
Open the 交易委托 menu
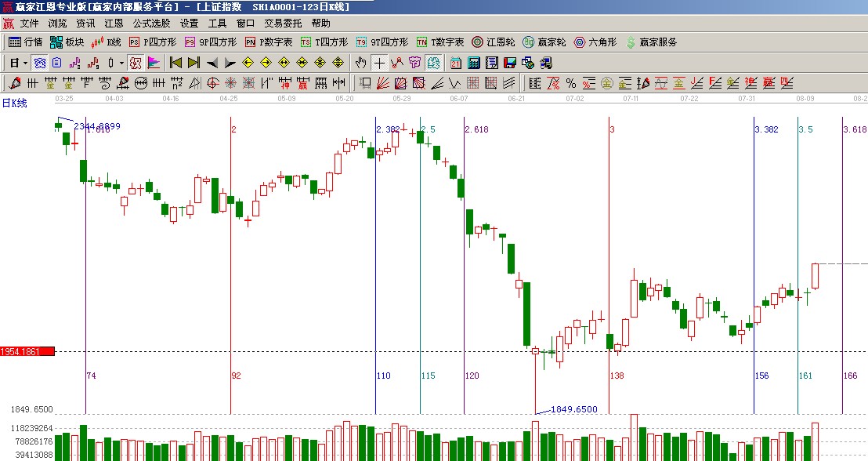click(283, 24)
